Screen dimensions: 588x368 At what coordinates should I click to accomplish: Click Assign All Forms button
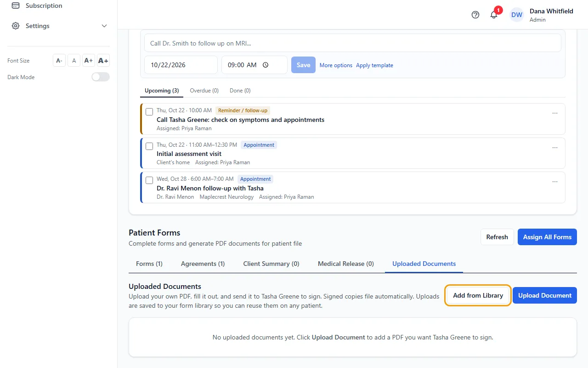tap(547, 237)
